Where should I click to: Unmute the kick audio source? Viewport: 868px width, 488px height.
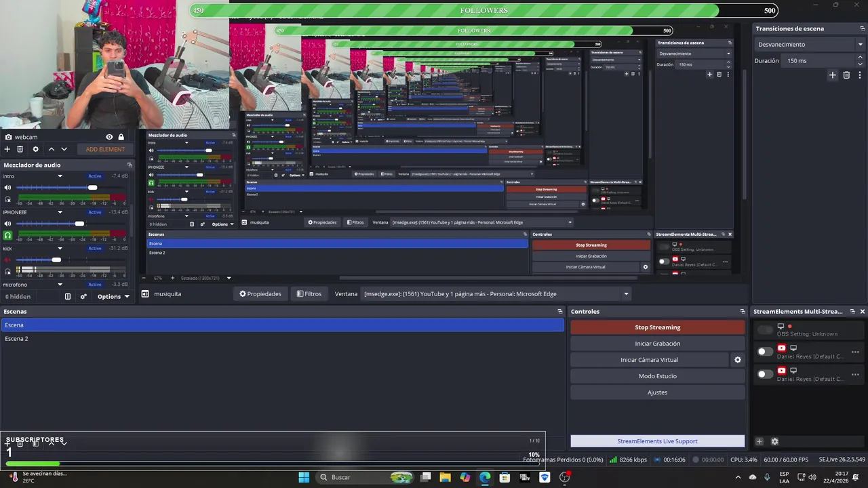7,260
